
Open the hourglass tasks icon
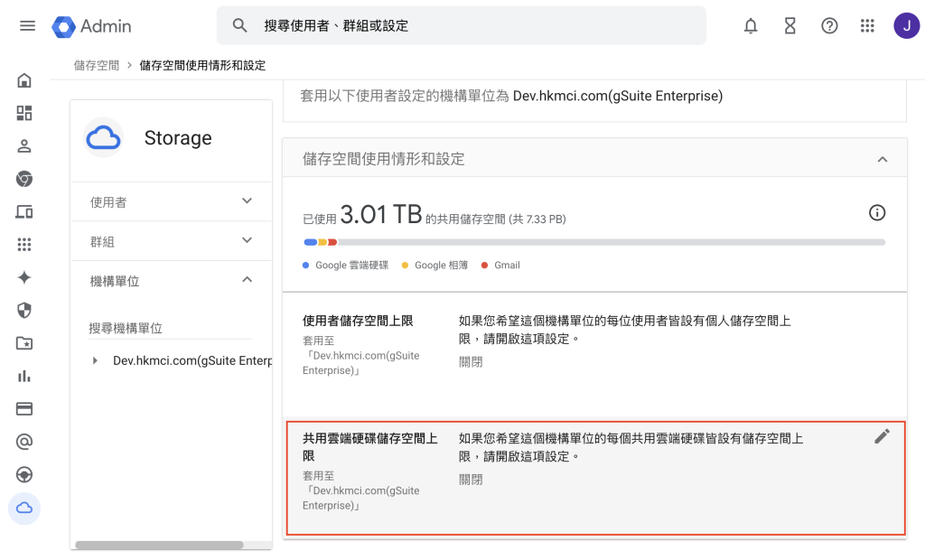click(x=790, y=26)
